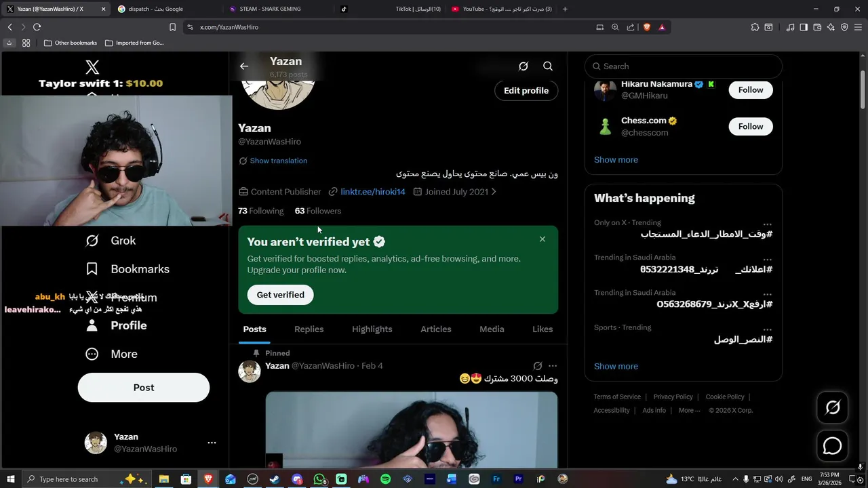Image resolution: width=868 pixels, height=488 pixels.
Task: Open Grok from the sidebar
Action: (111, 241)
